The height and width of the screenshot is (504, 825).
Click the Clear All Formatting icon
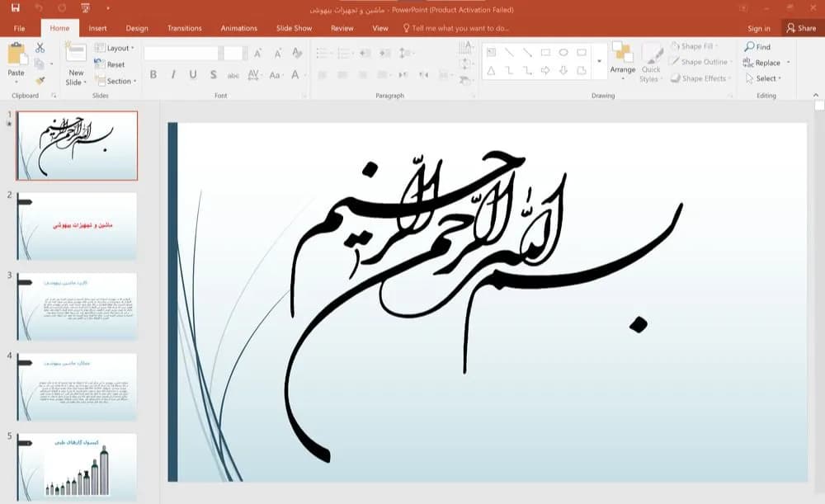tap(297, 53)
